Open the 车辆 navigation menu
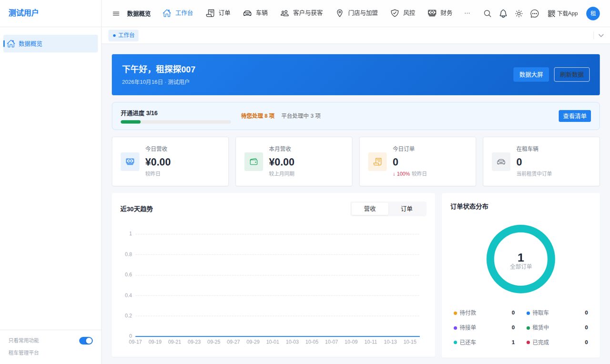610x364 pixels. (255, 13)
